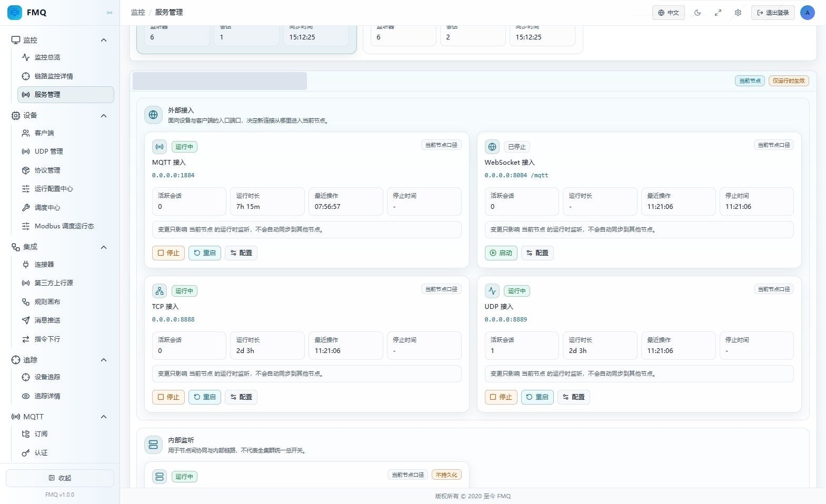Click the TCP 接入 network icon
Image resolution: width=826 pixels, height=504 pixels.
(x=160, y=290)
